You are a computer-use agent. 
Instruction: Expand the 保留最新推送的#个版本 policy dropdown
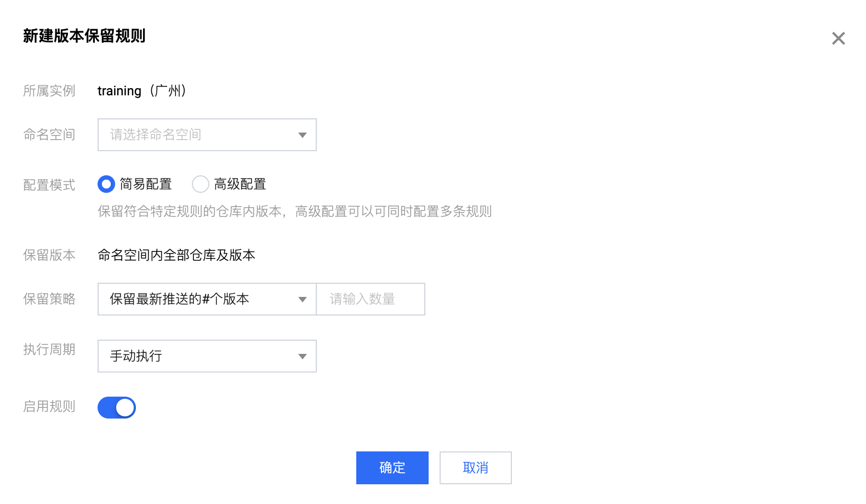(x=207, y=299)
